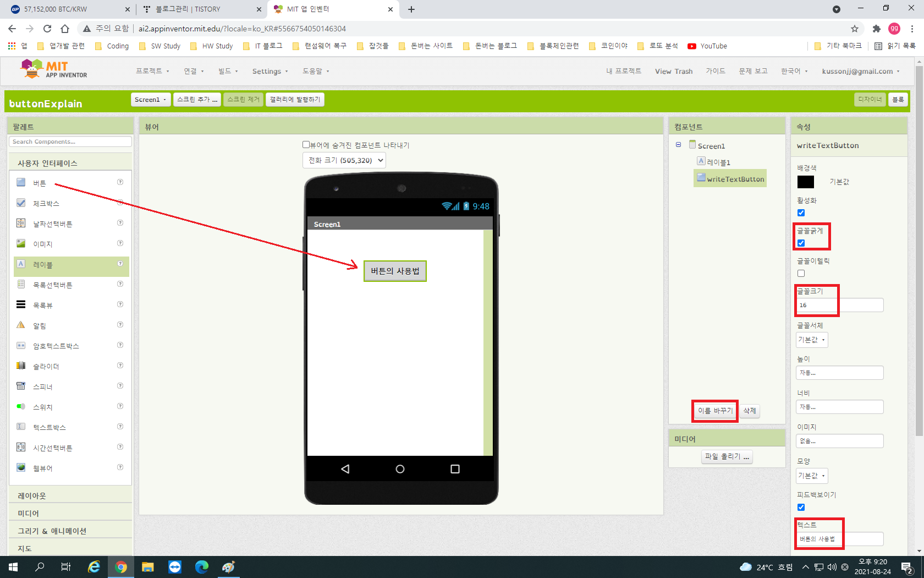Screen dimensions: 924x578
Task: Open the Settings menu
Action: (270, 71)
